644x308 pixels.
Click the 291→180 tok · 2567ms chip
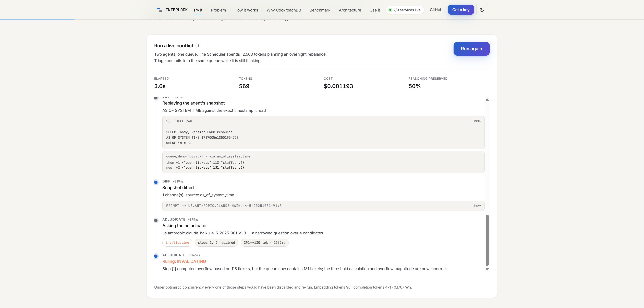[264, 243]
